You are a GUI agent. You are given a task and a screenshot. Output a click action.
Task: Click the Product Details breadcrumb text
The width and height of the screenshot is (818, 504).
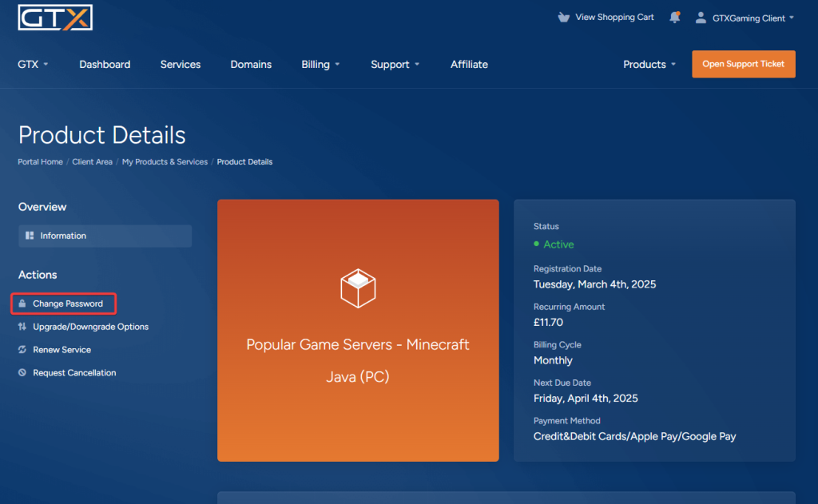coord(244,161)
